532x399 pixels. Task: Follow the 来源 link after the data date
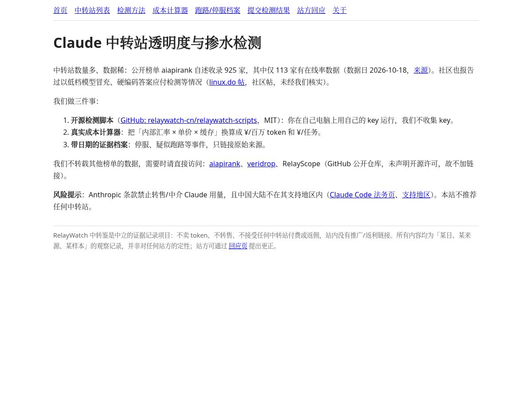point(421,70)
